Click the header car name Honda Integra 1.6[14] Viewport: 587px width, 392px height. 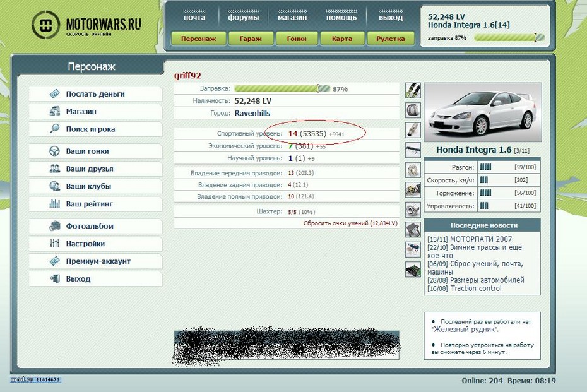469,25
